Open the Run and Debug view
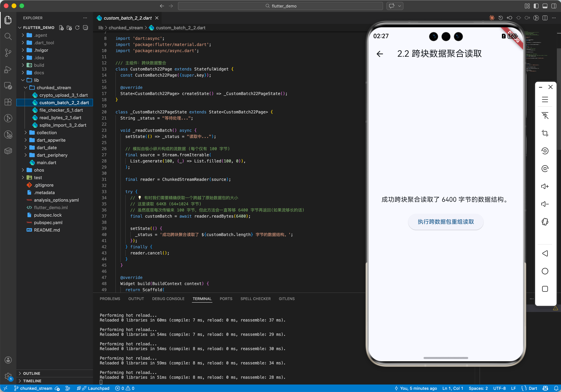 click(8, 69)
